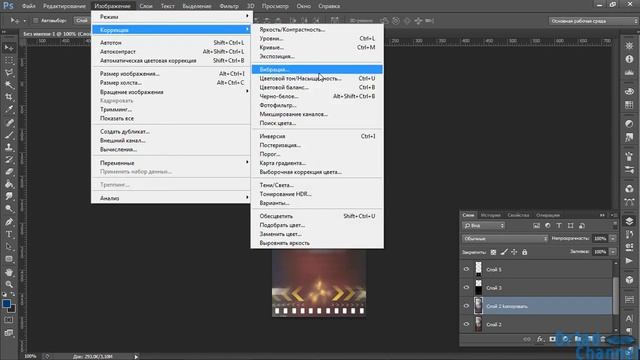Toggle Quick Mask mode icon
The image size is (640, 360).
click(x=9, y=320)
